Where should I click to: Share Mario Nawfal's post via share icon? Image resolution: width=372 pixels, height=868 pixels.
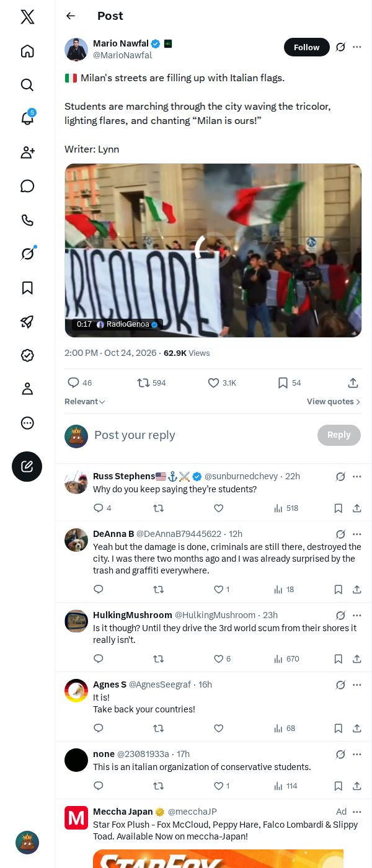tap(353, 383)
